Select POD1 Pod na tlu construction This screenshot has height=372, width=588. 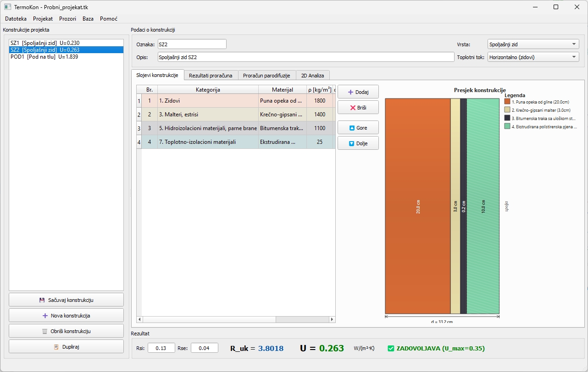coord(66,57)
